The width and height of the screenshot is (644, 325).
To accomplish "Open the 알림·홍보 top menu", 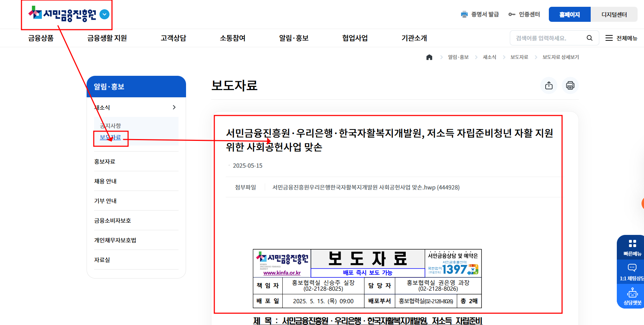I will [x=294, y=38].
